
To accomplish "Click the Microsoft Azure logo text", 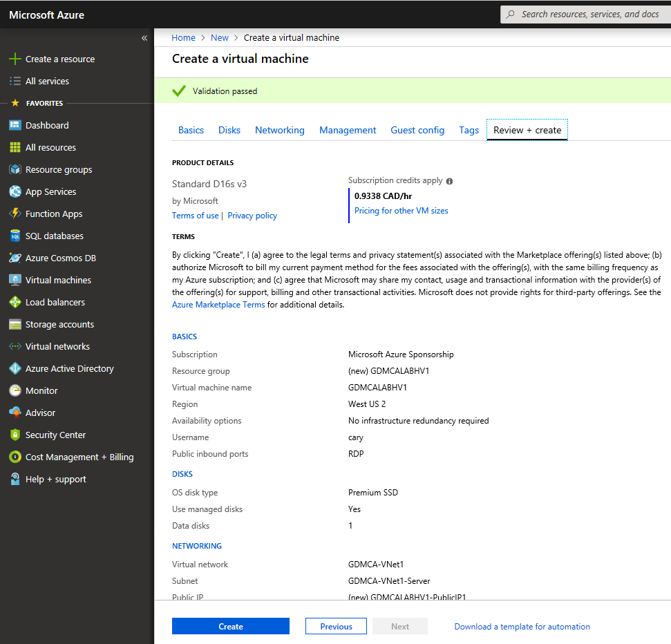I will pyautogui.click(x=46, y=15).
